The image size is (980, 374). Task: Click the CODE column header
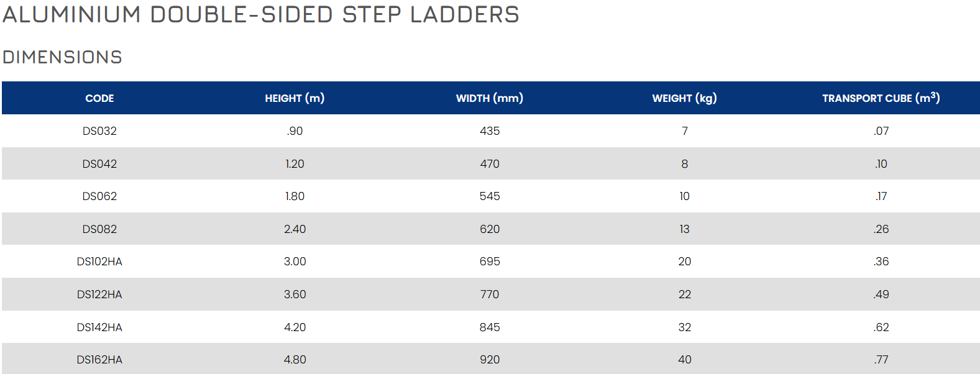click(99, 98)
